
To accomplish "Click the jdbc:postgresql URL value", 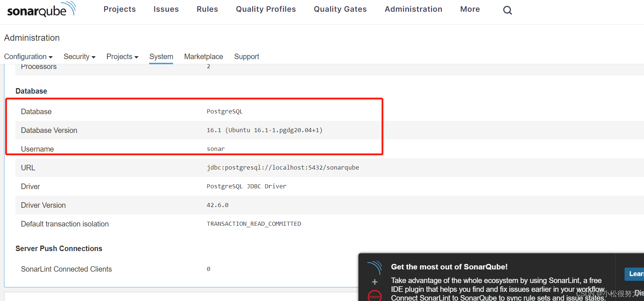I will (283, 167).
